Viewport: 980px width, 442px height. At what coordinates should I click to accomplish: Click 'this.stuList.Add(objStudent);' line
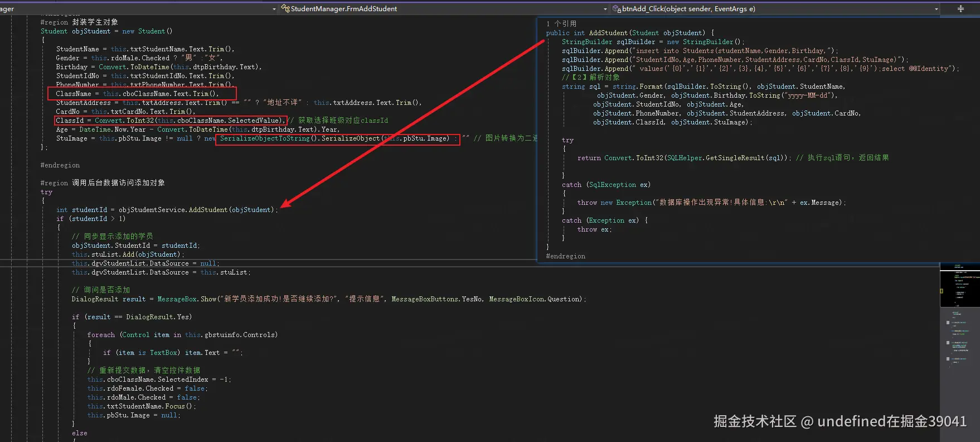pos(128,254)
